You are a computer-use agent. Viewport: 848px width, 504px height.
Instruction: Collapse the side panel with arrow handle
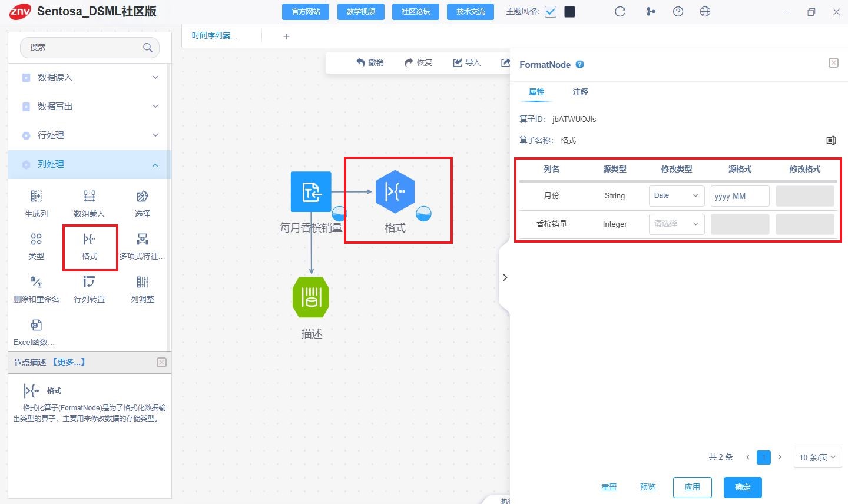tap(505, 277)
